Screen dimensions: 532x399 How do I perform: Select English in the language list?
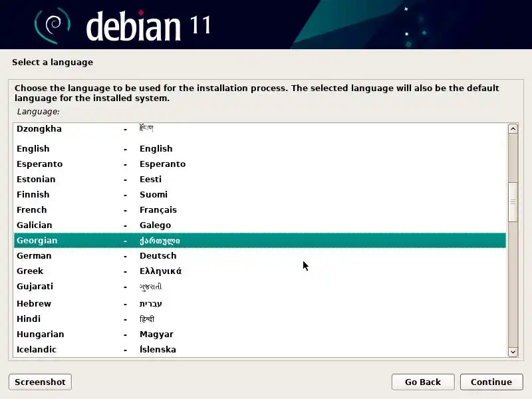(260, 148)
